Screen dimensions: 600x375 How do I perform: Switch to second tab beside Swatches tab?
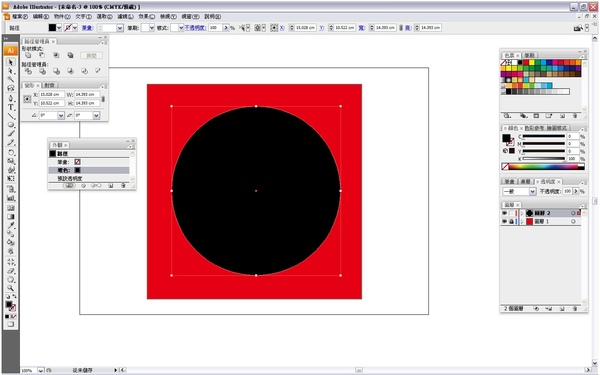[530, 55]
